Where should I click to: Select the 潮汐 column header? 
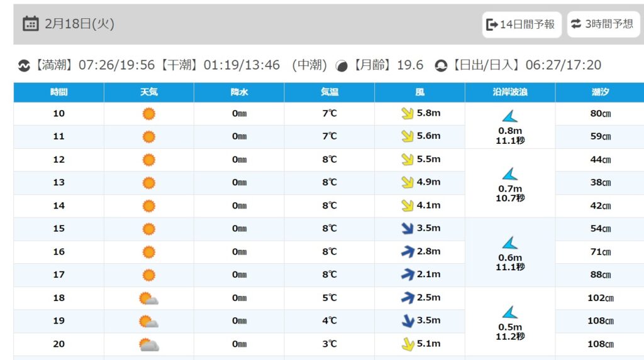600,92
